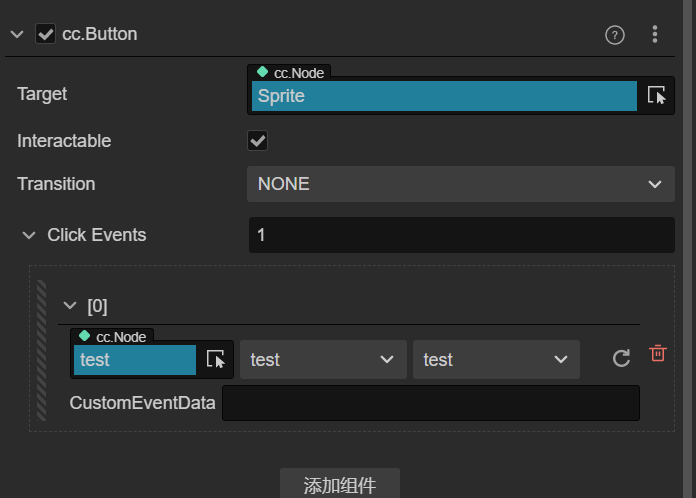The height and width of the screenshot is (498, 696).
Task: Click the 添加组件 button
Action: 340,485
